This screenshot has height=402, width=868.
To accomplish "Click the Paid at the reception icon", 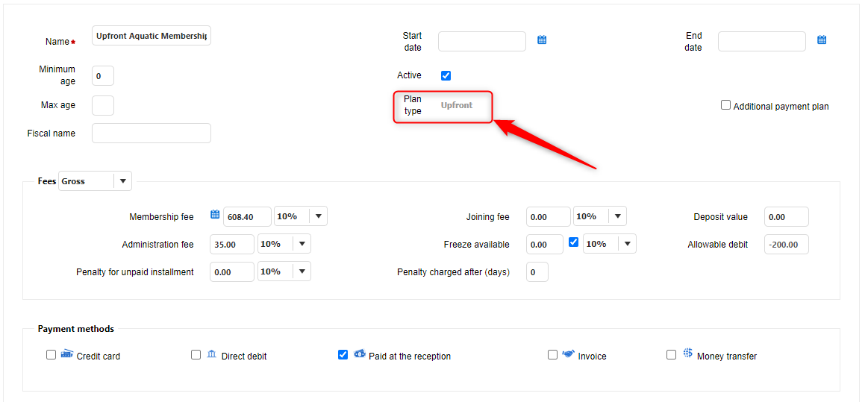I will pyautogui.click(x=359, y=354).
